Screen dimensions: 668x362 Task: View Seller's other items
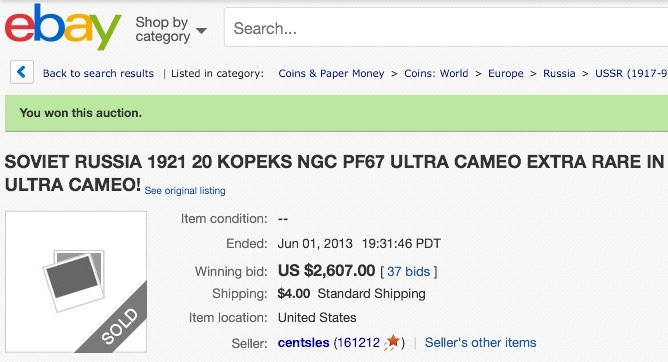point(480,342)
